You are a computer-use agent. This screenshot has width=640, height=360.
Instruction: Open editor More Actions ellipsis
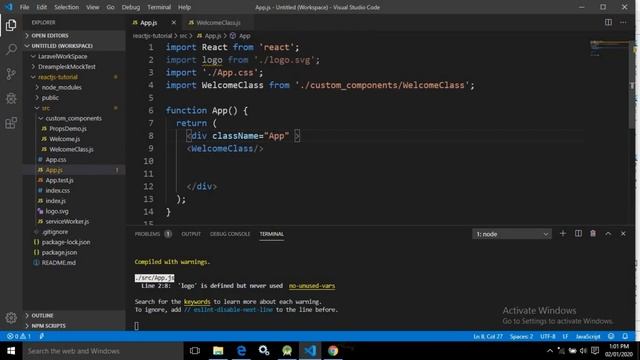(x=623, y=22)
